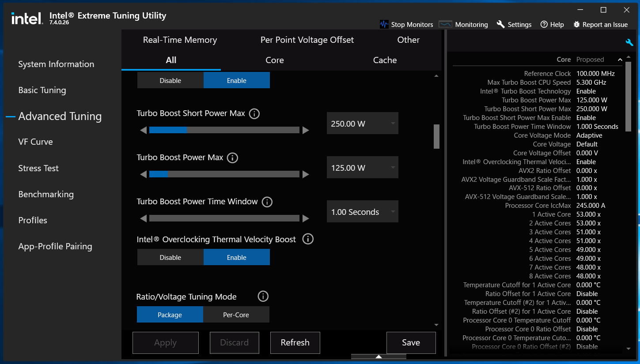Screen dimensions: 640x364
Task: Click the tuning panel scroll down arrow
Action: pyautogui.click(x=436, y=325)
